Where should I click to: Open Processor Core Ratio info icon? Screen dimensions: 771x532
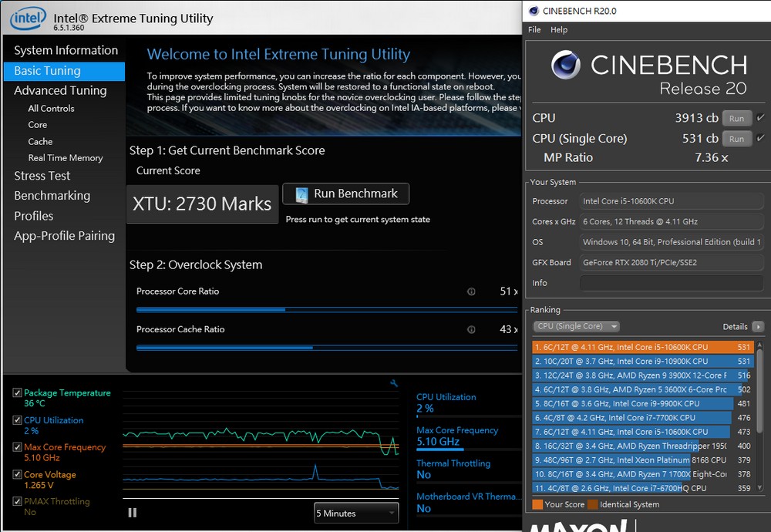coord(471,291)
